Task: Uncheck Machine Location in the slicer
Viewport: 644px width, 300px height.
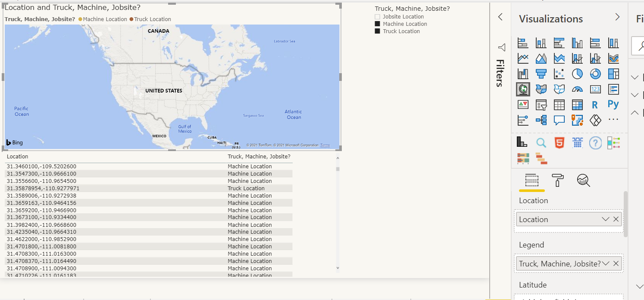Action: (x=378, y=24)
